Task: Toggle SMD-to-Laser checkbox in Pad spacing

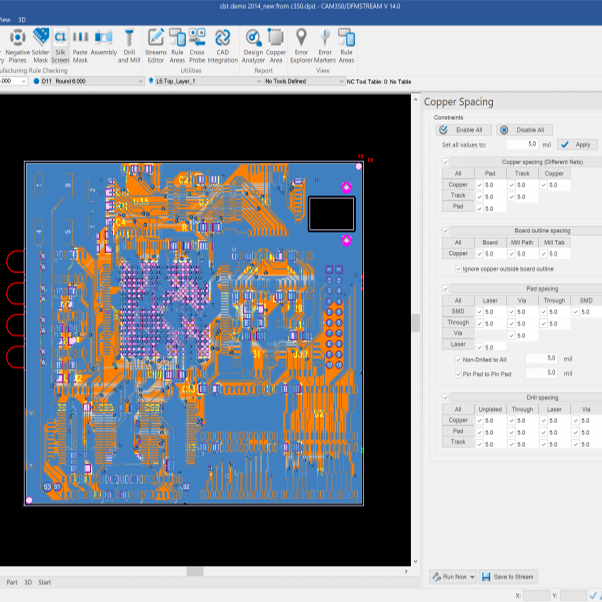Action: 480,312
